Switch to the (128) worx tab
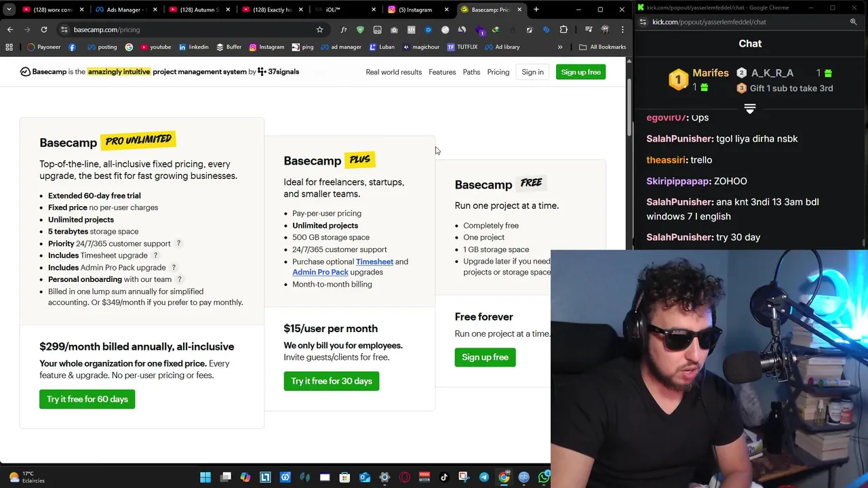868x488 pixels. tap(52, 9)
